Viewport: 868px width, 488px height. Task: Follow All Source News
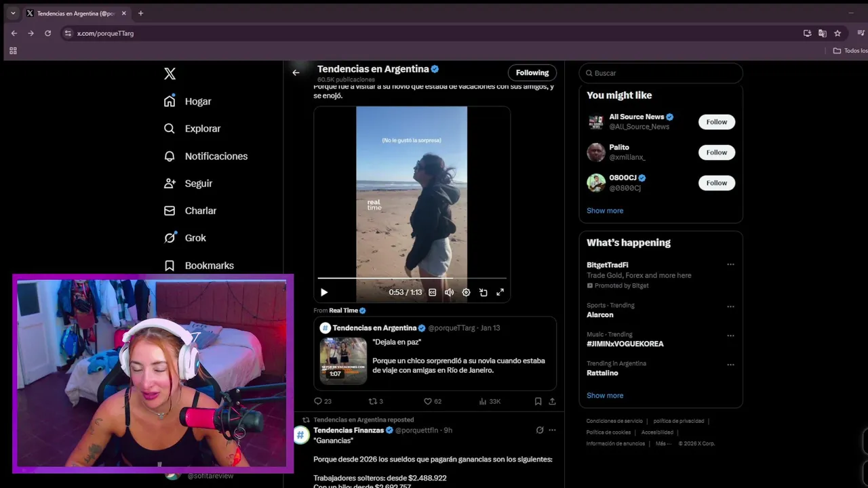(717, 122)
